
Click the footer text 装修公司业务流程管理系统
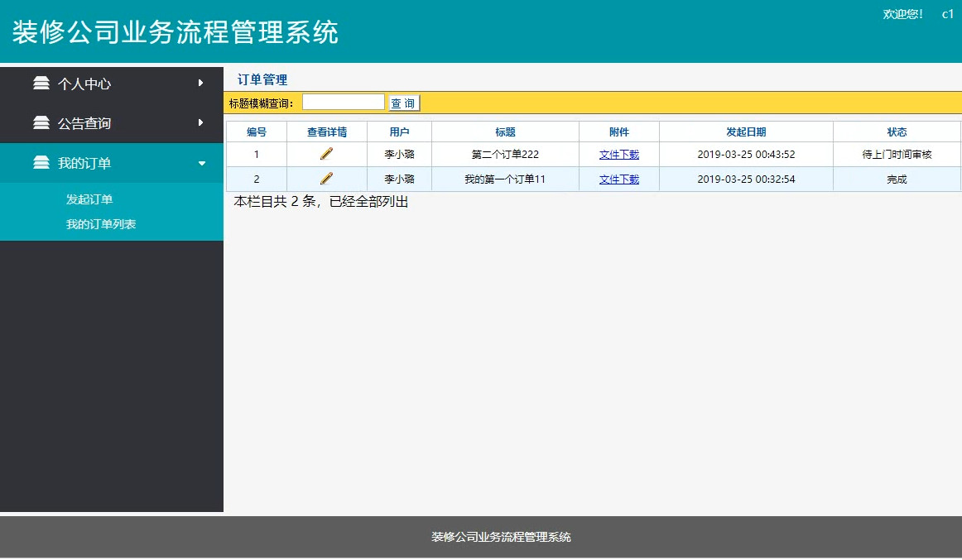tap(501, 538)
